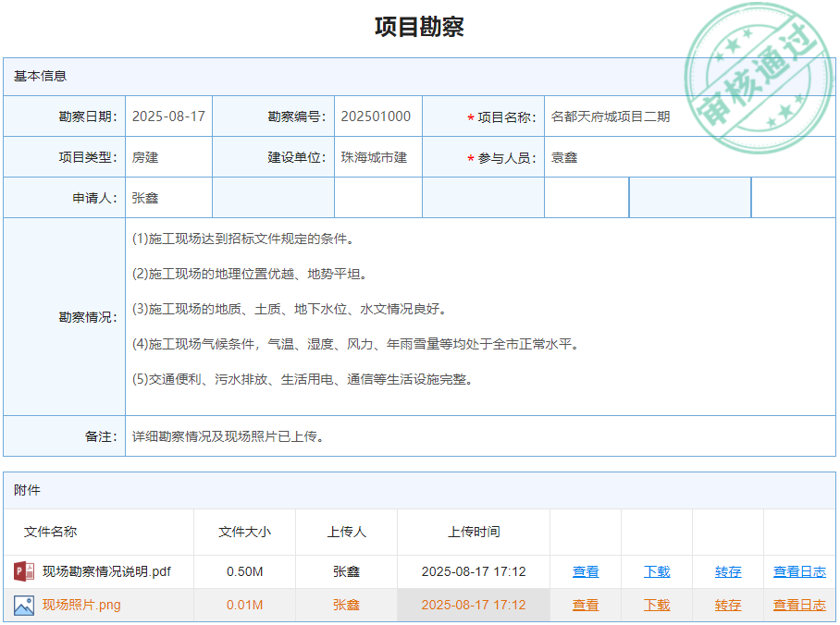Click 转存 for 现场勘察情况说明.pdf
This screenshot has height=625, width=840.
point(728,572)
